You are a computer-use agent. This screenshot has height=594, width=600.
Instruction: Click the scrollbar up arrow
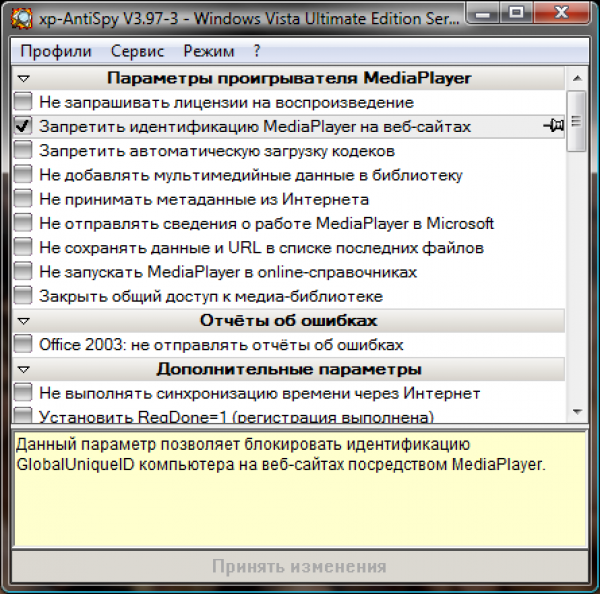pos(577,78)
